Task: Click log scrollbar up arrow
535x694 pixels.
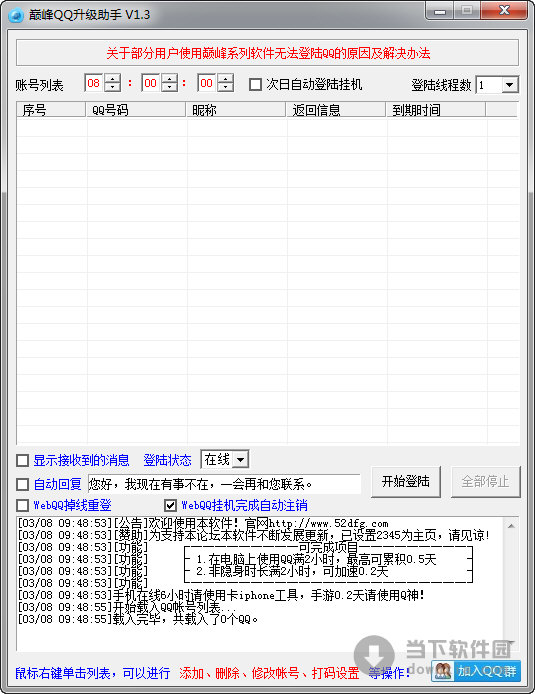Action: [x=511, y=525]
